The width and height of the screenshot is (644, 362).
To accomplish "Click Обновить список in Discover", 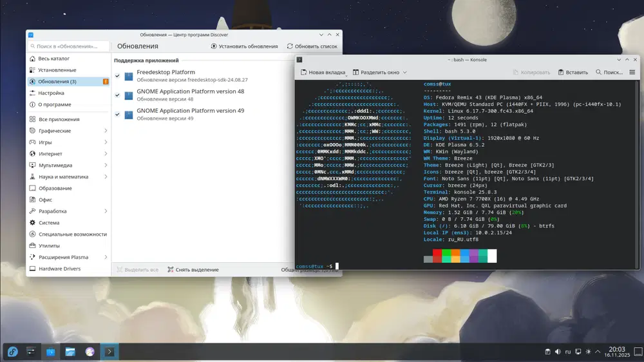I will [x=312, y=46].
